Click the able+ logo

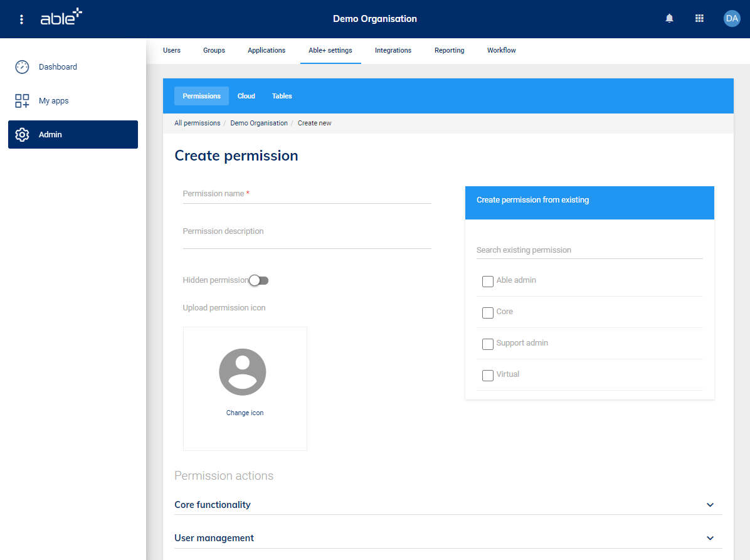(x=61, y=18)
